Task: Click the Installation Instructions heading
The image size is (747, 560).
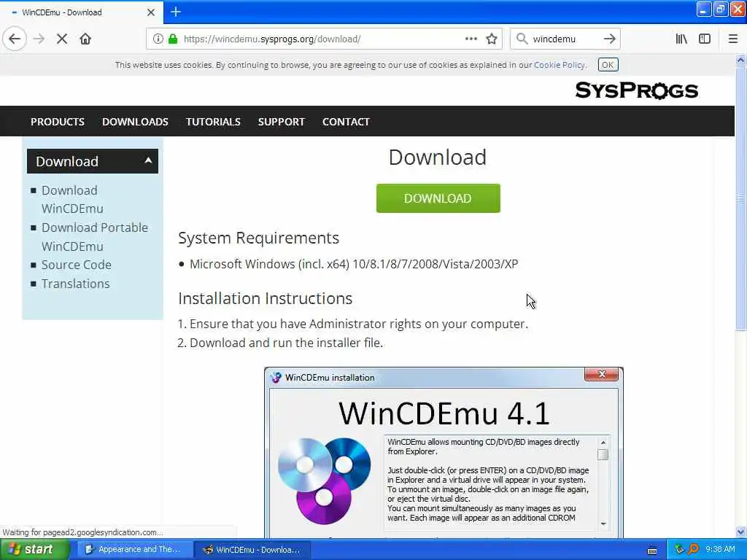Action: [266, 298]
